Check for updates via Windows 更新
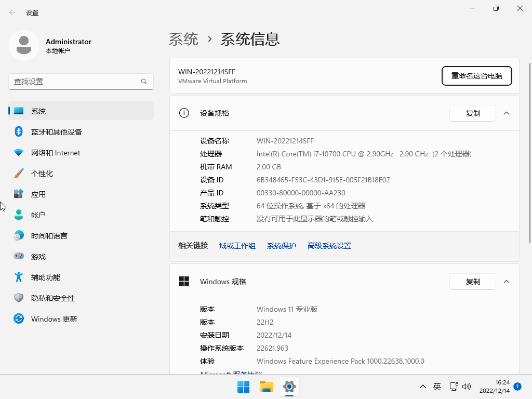The width and height of the screenshot is (532, 399). 54,318
